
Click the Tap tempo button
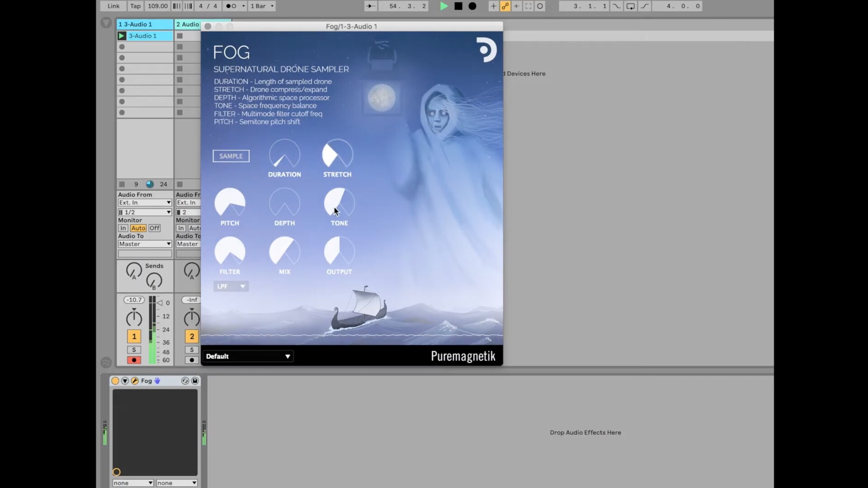coord(135,6)
